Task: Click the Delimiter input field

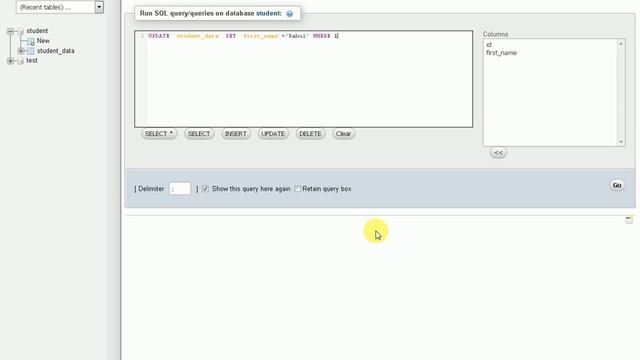Action: click(x=180, y=189)
